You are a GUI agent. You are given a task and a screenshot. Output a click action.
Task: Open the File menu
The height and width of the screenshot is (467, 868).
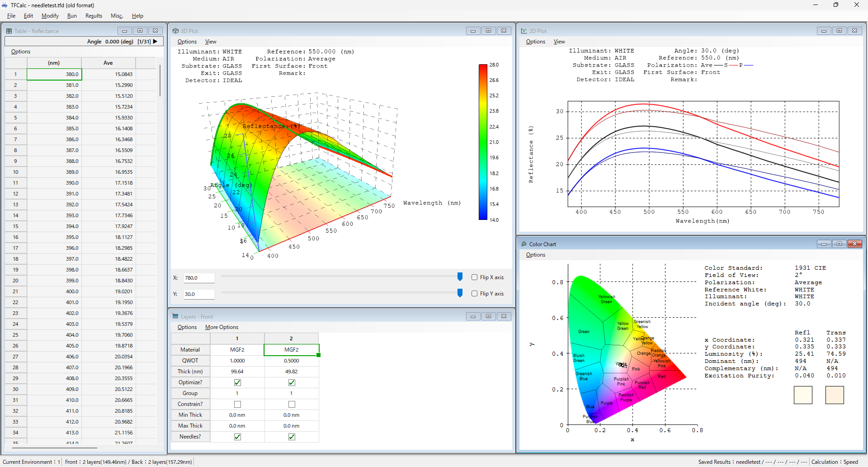click(11, 16)
